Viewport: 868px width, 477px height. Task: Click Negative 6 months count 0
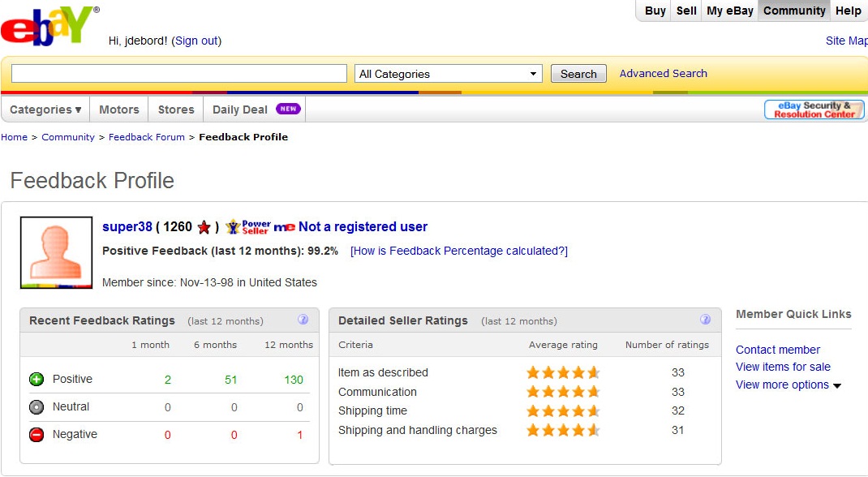(x=234, y=435)
